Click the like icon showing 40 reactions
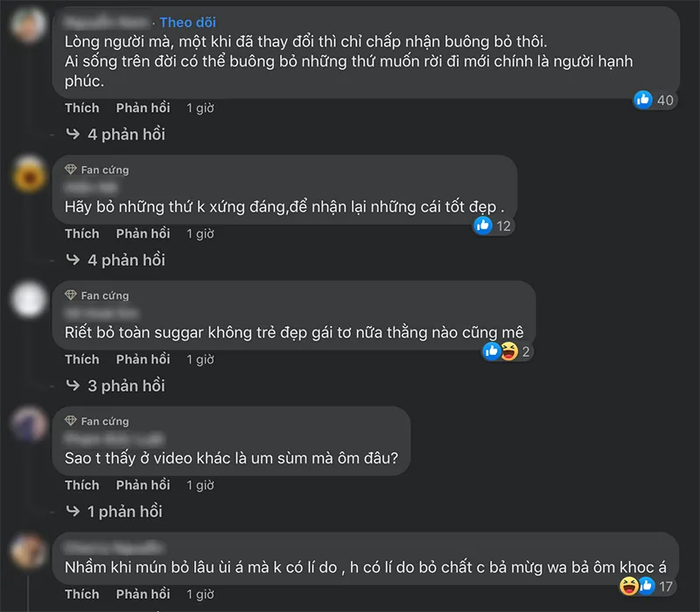The image size is (700, 612). (644, 100)
